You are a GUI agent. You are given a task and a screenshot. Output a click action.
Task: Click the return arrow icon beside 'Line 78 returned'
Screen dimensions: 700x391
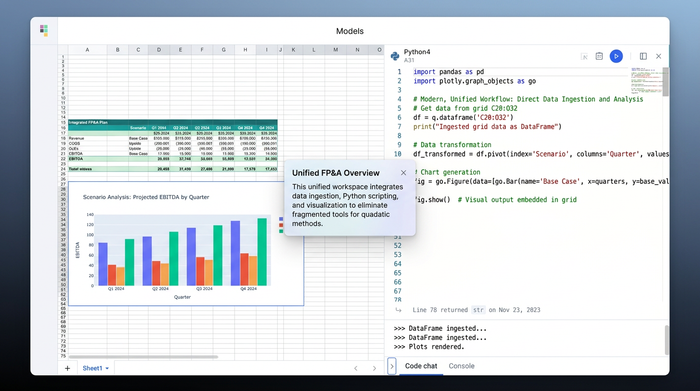pos(398,310)
